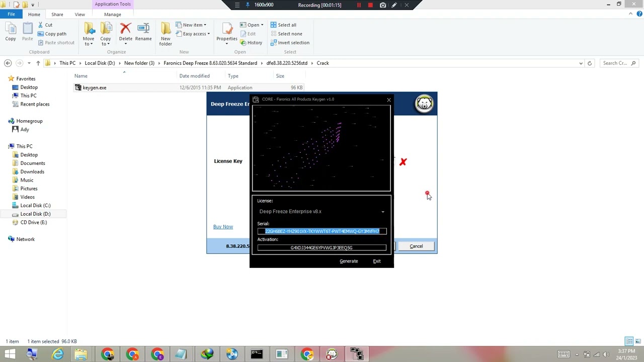Create a new folder with the New folder icon
Viewport: 644px width, 362px height.
coord(166,29)
